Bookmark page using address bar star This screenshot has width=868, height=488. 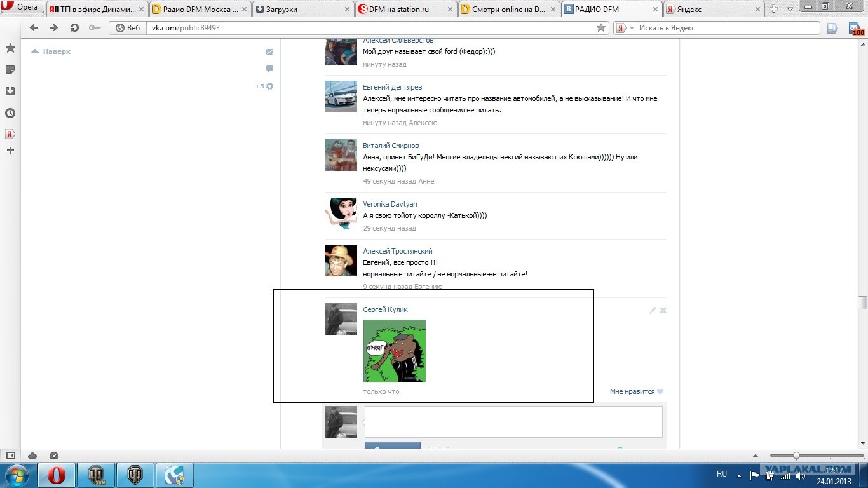tap(601, 28)
